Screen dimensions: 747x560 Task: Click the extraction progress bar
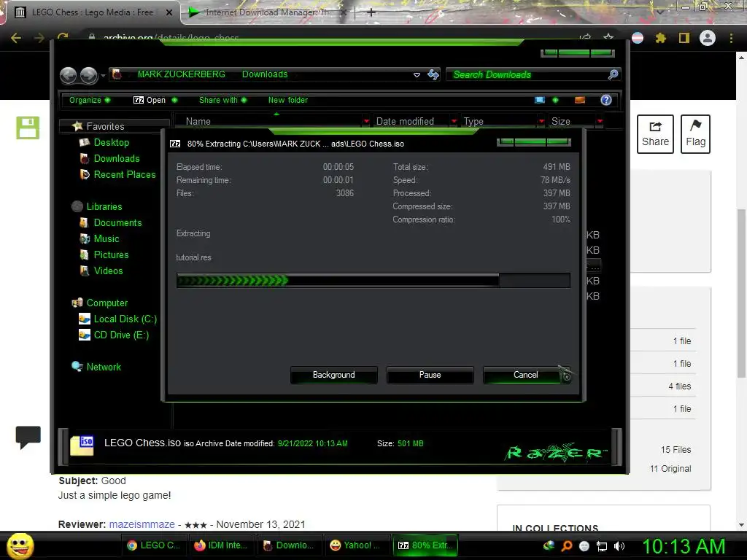click(x=373, y=280)
